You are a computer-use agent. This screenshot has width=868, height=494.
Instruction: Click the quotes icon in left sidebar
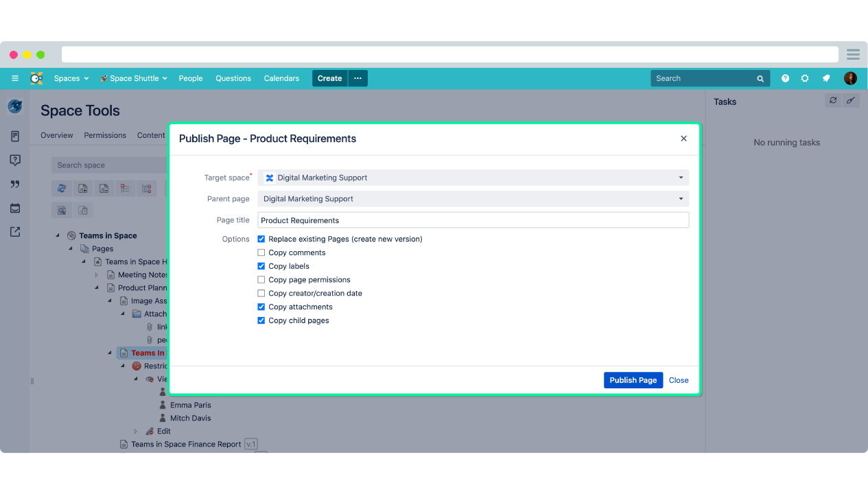point(15,184)
